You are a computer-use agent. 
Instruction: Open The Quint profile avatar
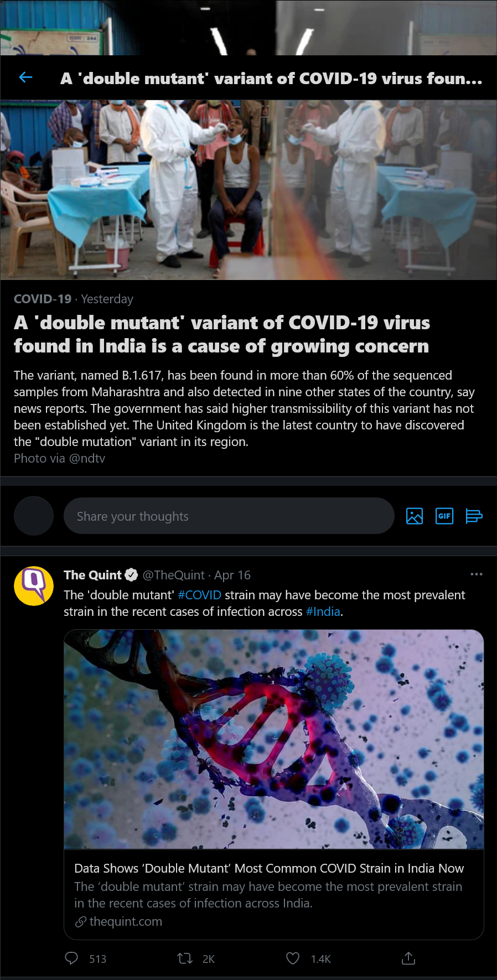34,586
